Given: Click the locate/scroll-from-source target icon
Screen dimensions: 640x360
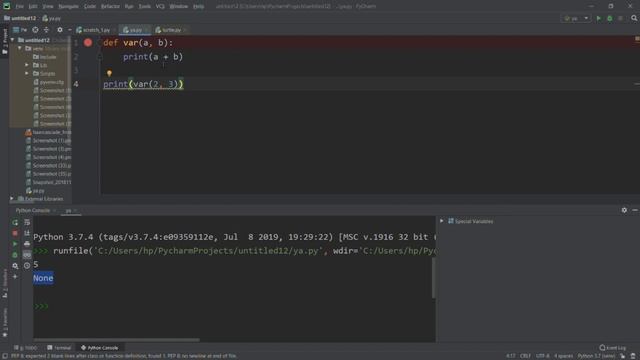Looking at the screenshot, I should [x=36, y=30].
